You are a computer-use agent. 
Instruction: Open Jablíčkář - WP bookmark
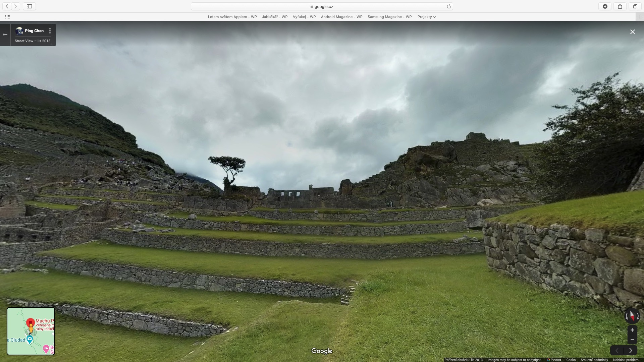click(275, 17)
